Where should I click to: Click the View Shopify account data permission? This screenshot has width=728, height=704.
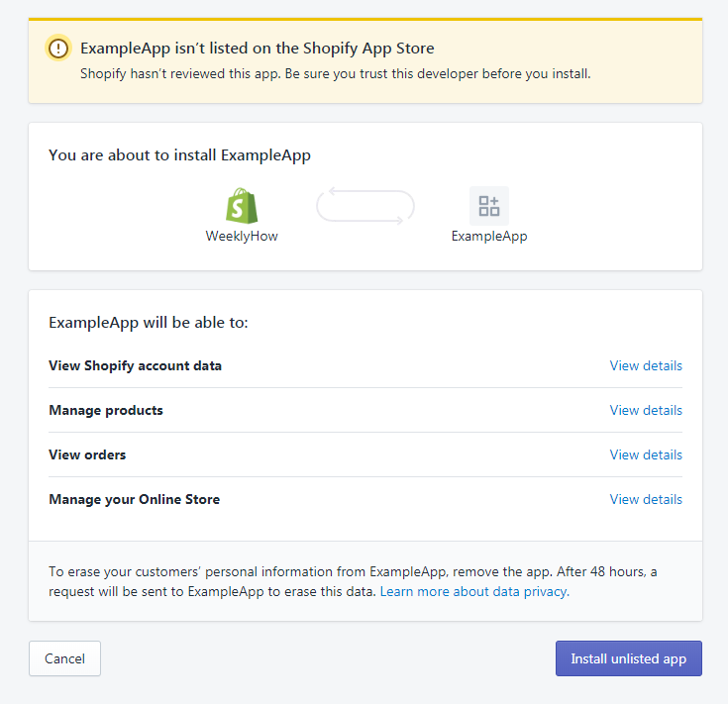pos(135,365)
